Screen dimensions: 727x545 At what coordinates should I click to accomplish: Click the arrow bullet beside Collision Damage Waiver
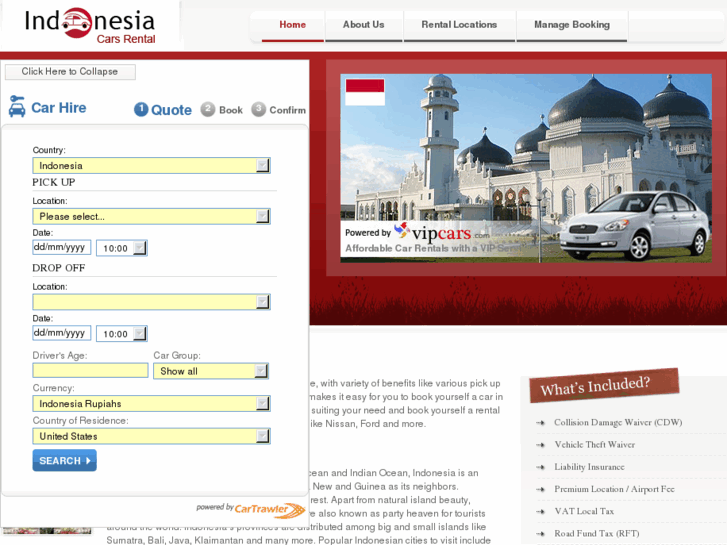click(541, 423)
